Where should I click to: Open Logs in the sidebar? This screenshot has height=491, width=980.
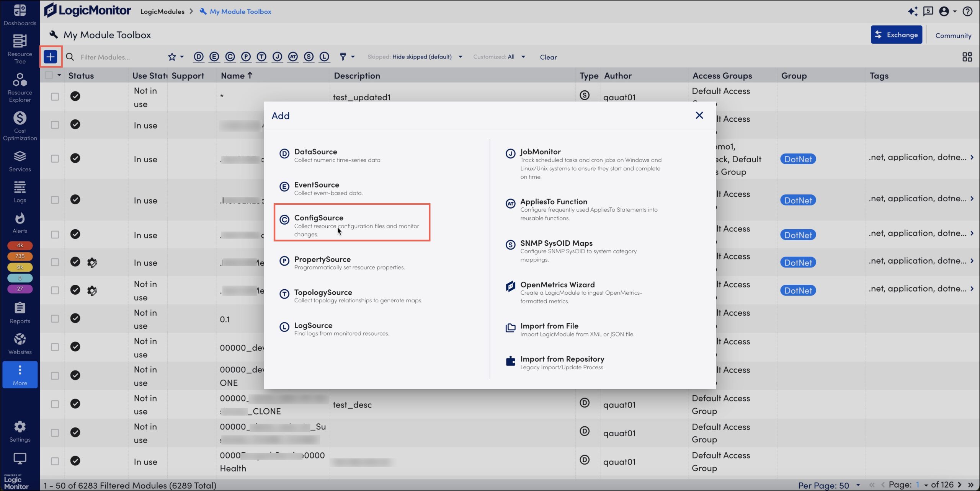click(20, 192)
